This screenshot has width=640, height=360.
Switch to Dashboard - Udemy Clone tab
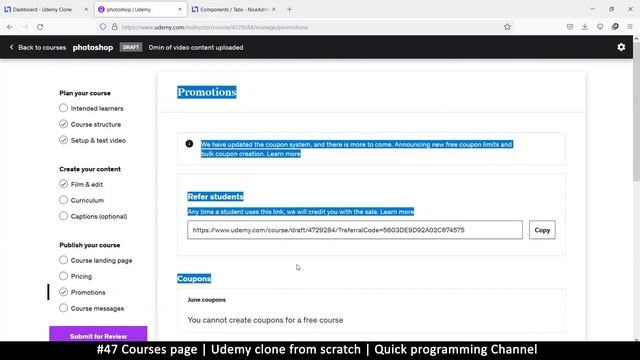coord(42,9)
